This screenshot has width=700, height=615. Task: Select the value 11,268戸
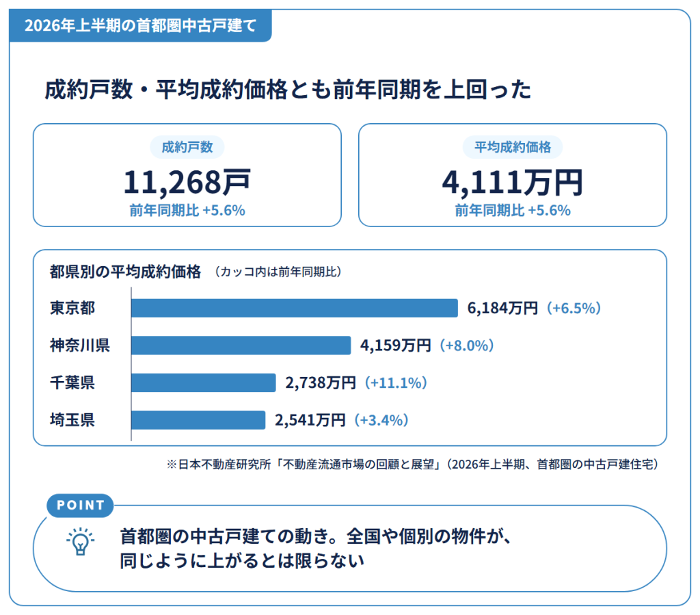click(x=187, y=182)
